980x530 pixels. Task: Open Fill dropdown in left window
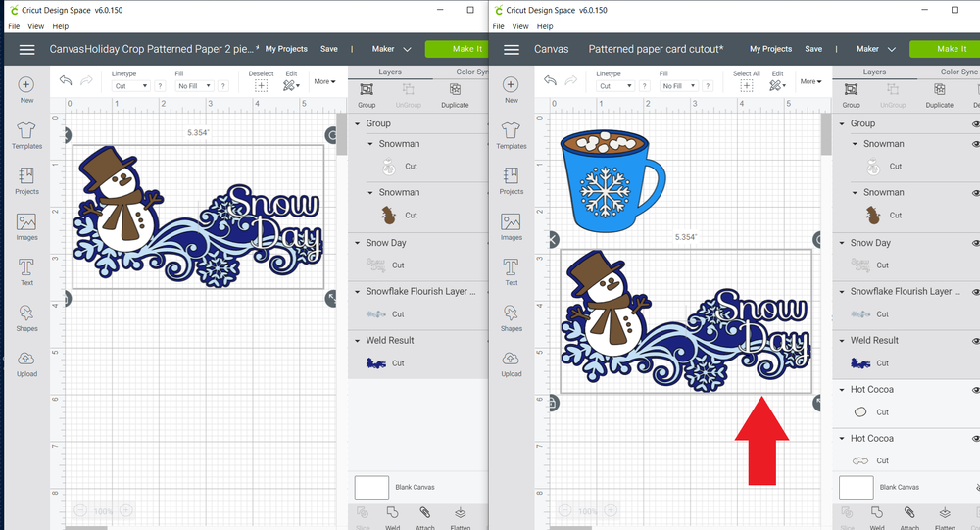point(194,86)
